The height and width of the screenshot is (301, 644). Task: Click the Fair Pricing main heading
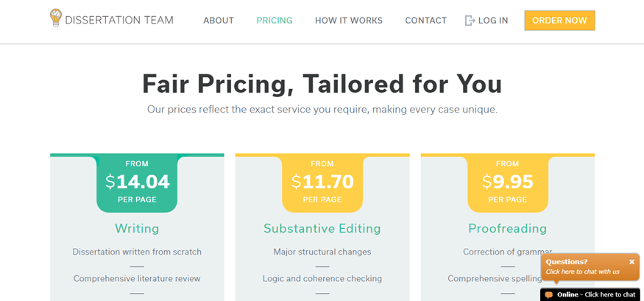click(322, 84)
